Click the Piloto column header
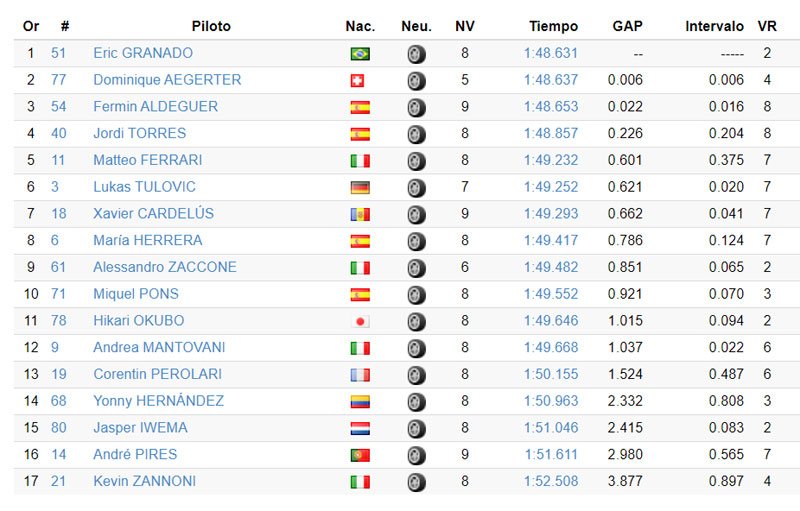 pos(211,26)
